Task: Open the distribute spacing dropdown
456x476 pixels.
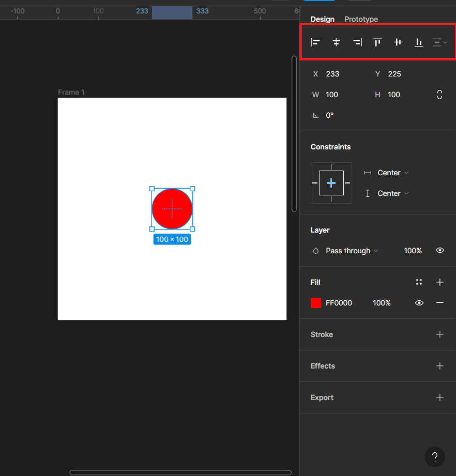Action: 439,42
